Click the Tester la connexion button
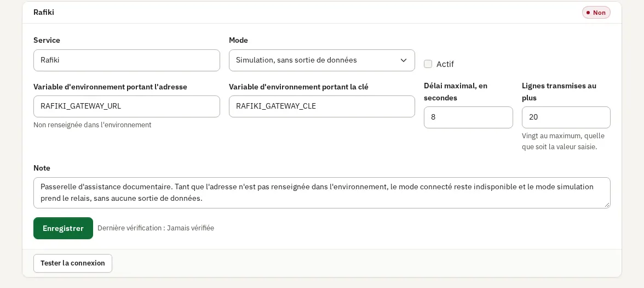 pos(73,263)
